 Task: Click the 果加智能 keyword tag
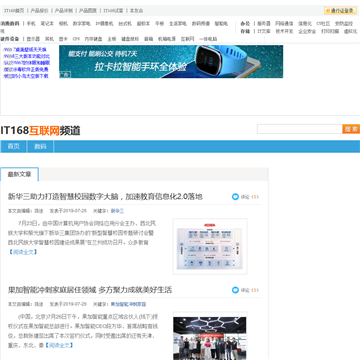coord(128,304)
